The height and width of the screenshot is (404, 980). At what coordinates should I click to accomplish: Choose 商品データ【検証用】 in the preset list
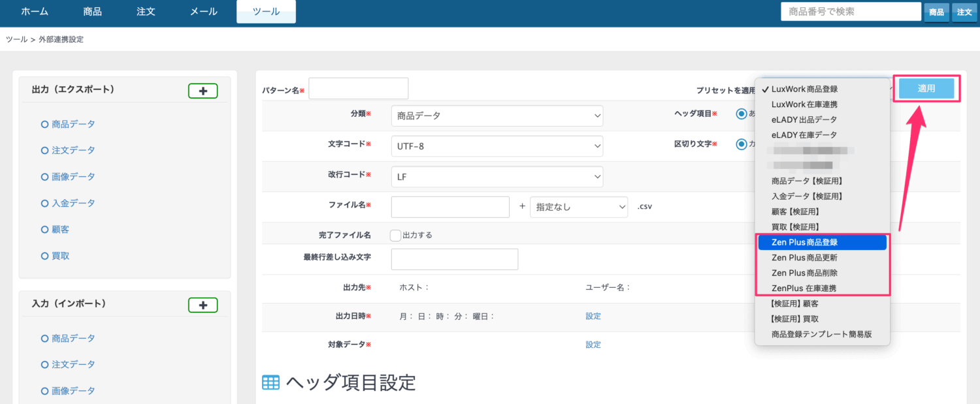pyautogui.click(x=823, y=181)
